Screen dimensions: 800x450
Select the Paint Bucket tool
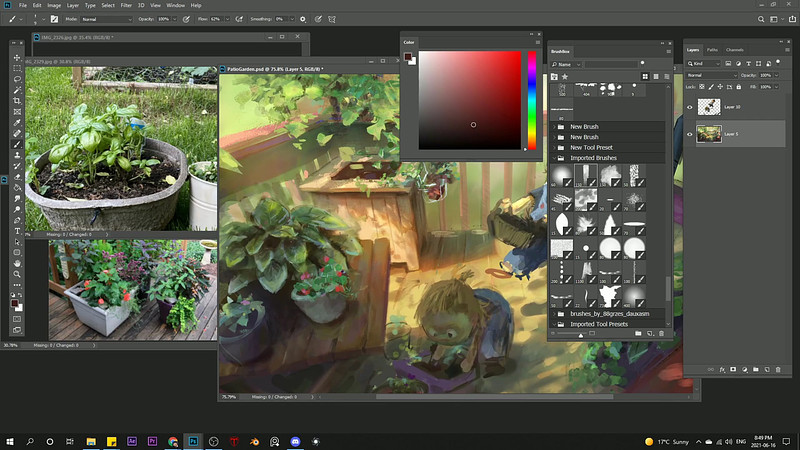tap(17, 188)
